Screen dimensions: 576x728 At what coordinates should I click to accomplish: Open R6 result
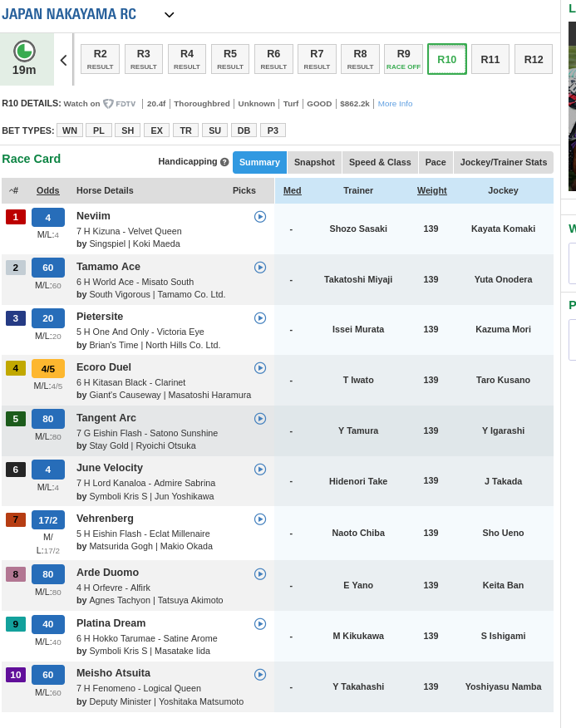coord(273,59)
